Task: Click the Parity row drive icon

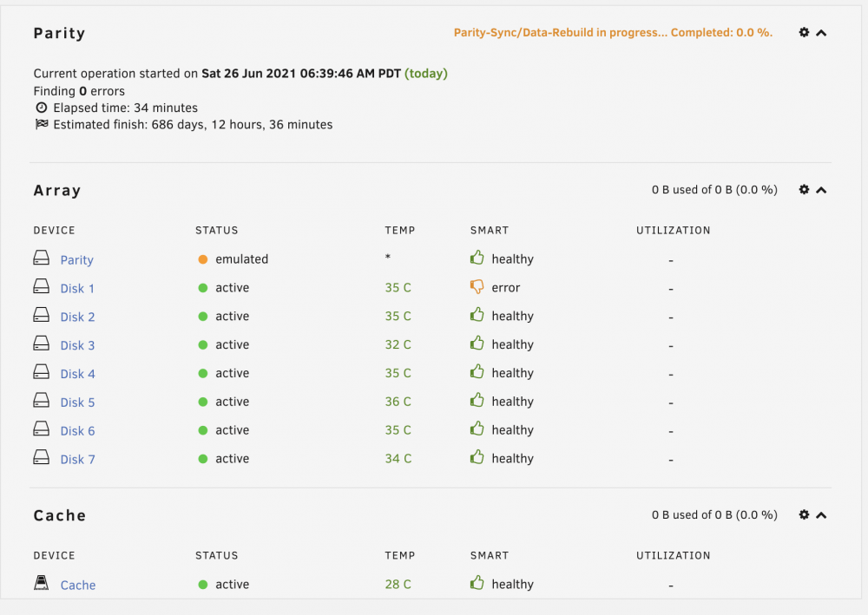Action: pyautogui.click(x=42, y=257)
